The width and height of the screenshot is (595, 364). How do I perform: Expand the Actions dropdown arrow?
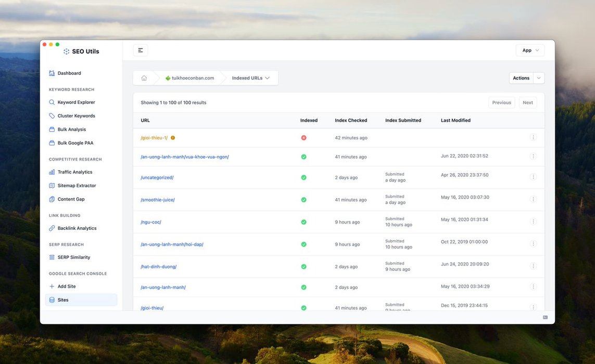[x=539, y=78]
